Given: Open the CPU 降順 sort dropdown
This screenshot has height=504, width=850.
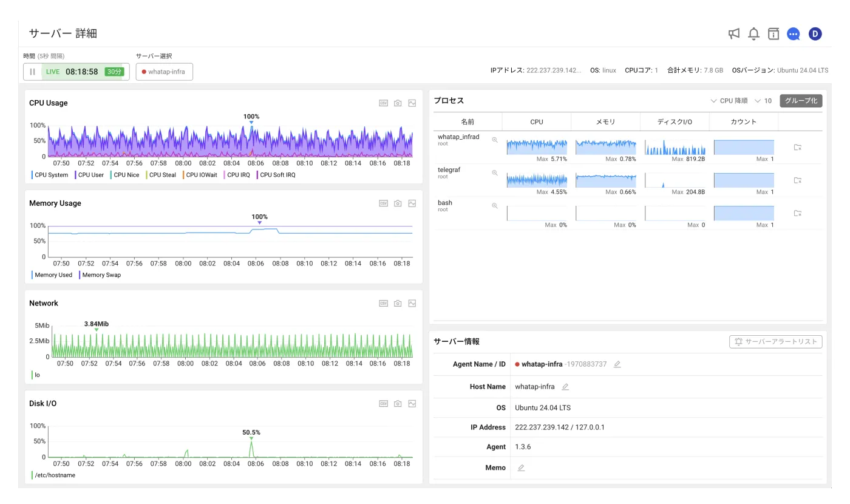Looking at the screenshot, I should [729, 101].
